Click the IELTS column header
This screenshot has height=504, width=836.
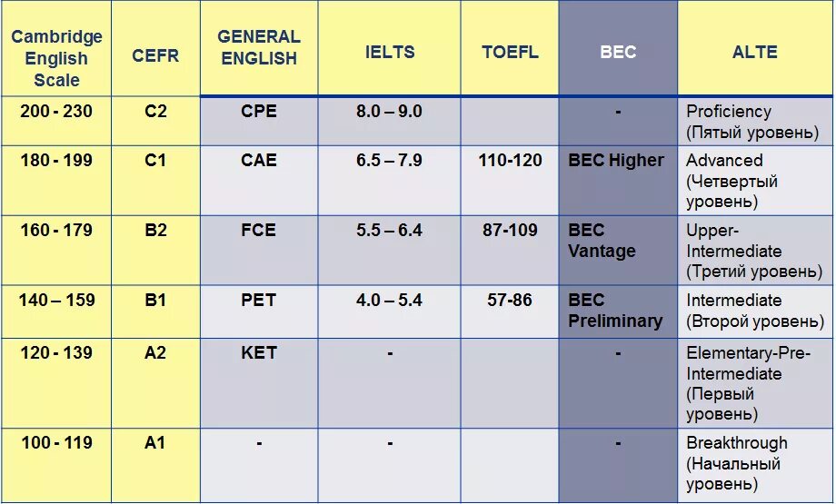pyautogui.click(x=389, y=52)
